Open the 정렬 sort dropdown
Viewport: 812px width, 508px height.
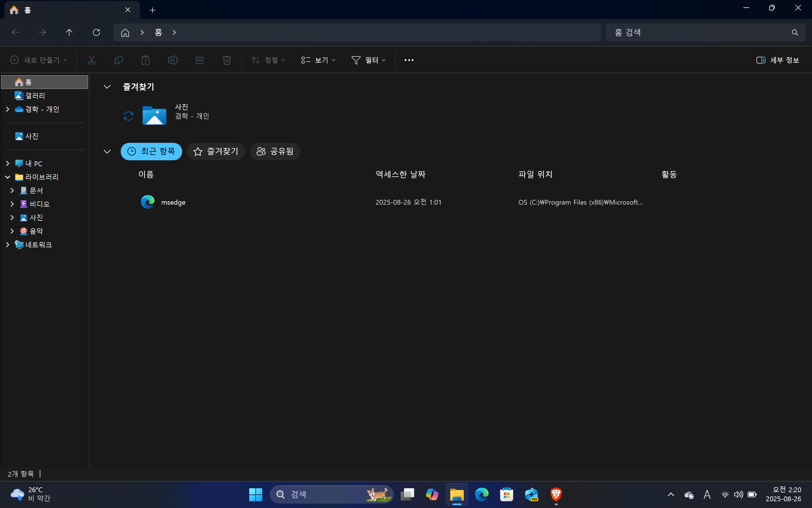tap(268, 60)
